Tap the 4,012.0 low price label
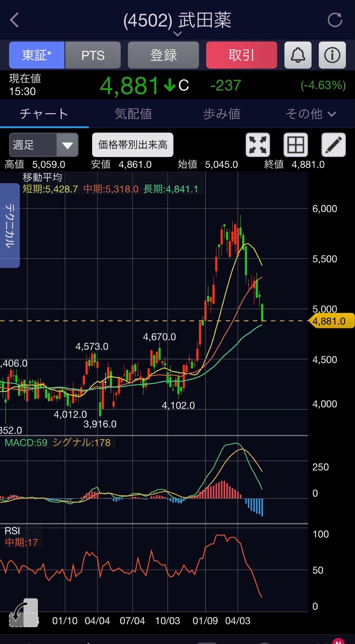This screenshot has width=355, height=644. pyautogui.click(x=70, y=414)
